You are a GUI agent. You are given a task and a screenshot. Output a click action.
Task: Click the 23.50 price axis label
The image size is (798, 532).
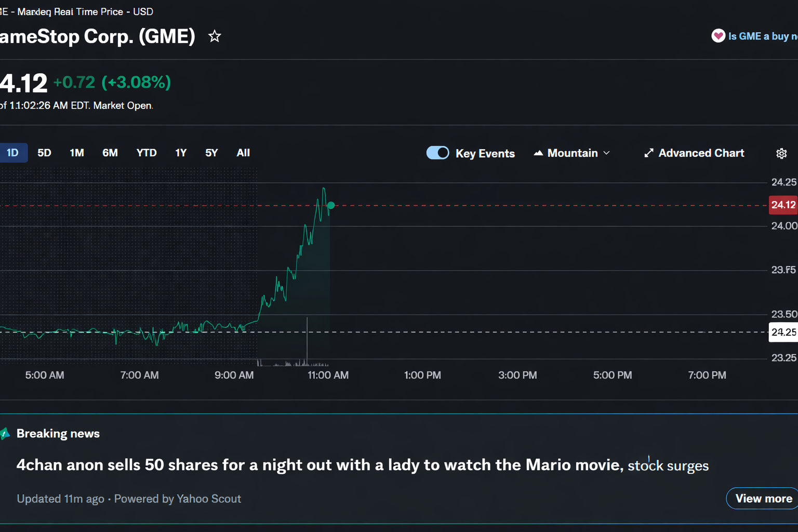point(784,314)
